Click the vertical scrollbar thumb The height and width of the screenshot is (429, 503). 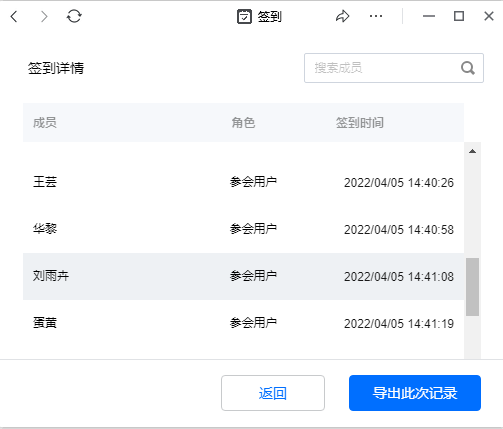point(472,287)
